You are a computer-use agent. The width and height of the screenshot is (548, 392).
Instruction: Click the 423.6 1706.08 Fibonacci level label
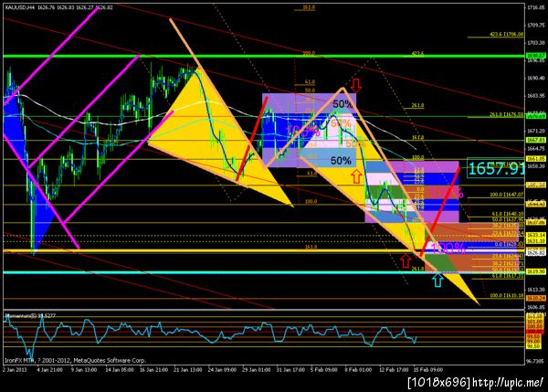[506, 35]
